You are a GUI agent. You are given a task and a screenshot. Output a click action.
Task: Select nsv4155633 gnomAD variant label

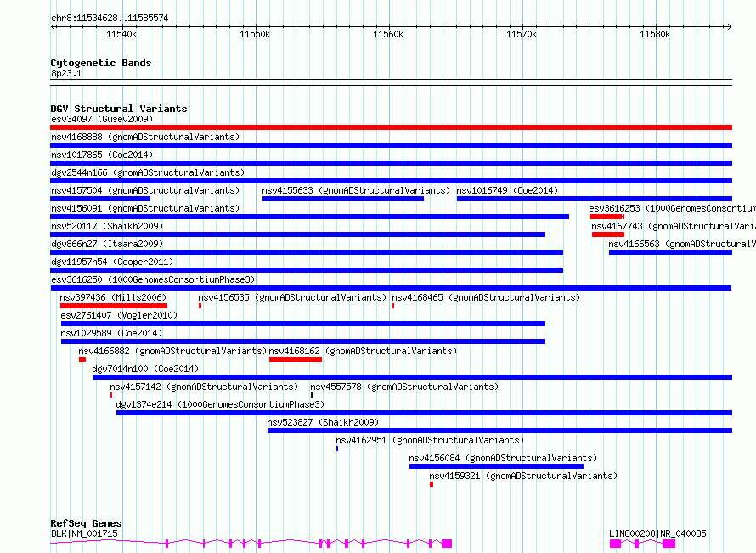[356, 190]
